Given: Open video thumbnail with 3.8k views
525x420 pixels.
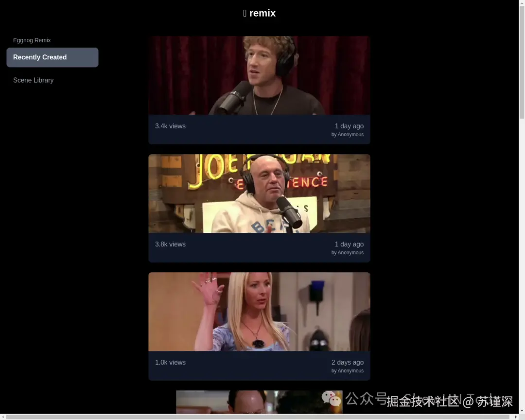Looking at the screenshot, I should (260, 193).
